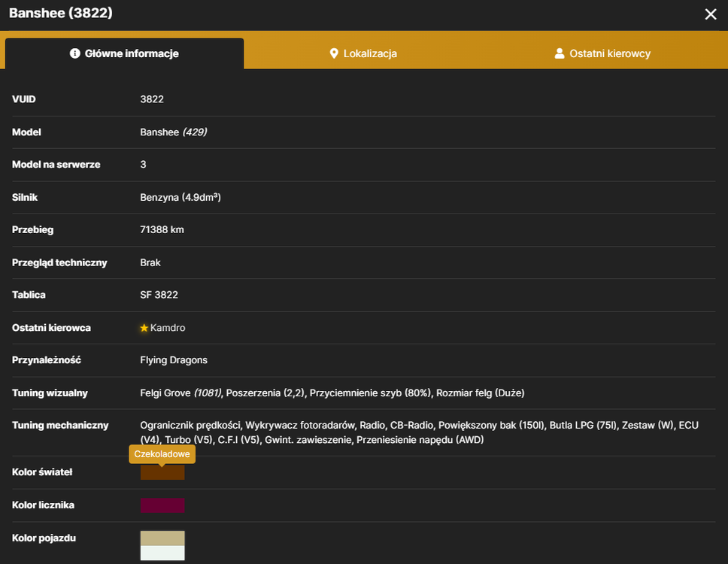Click the Gwint. zawieszenie entry

(308, 440)
